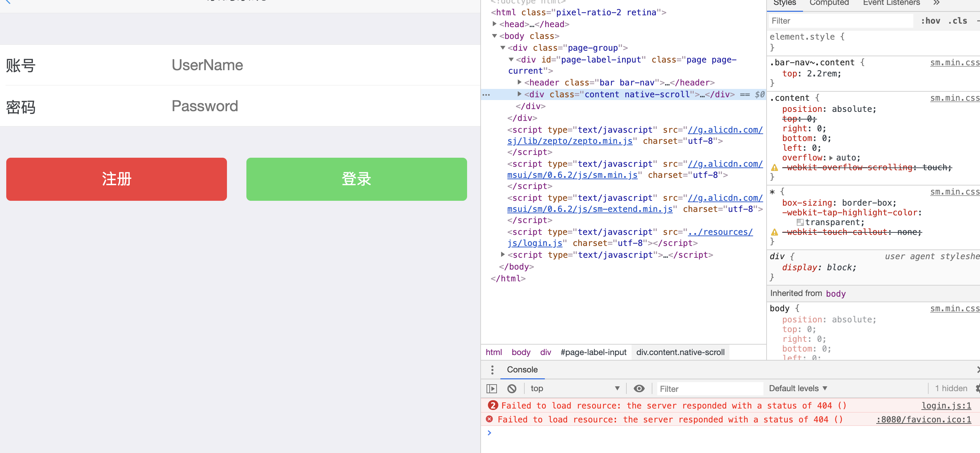Click the -webkit-touch-callout warning icon
Screen dimensions: 980x453
pos(774,232)
